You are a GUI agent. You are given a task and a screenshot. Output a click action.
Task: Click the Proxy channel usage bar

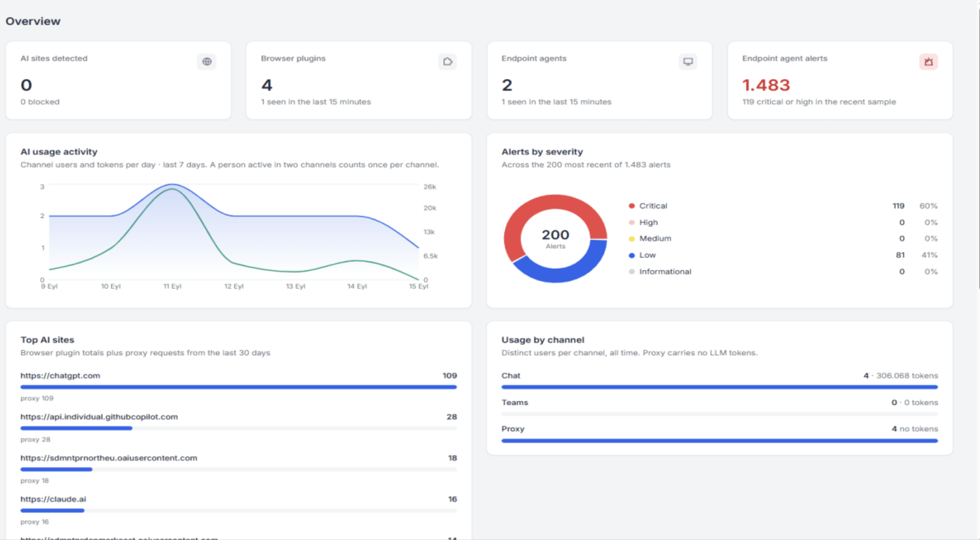click(x=720, y=441)
